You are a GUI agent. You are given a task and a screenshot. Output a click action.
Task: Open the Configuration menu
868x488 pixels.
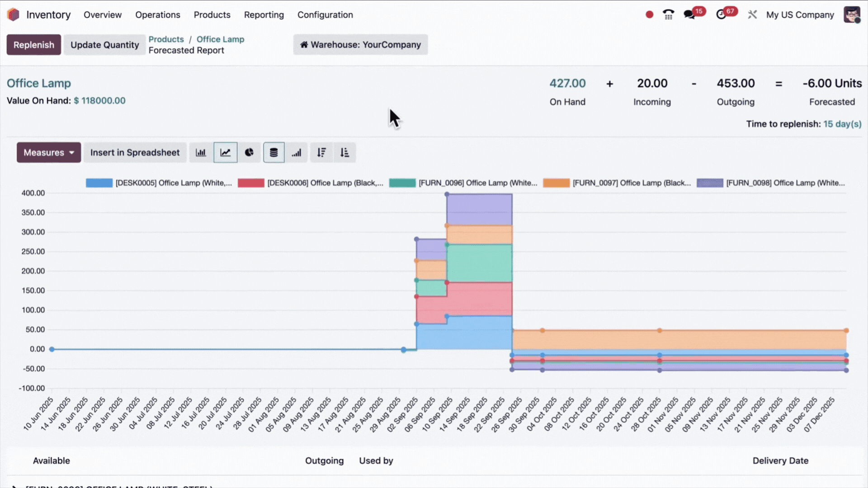coord(325,15)
